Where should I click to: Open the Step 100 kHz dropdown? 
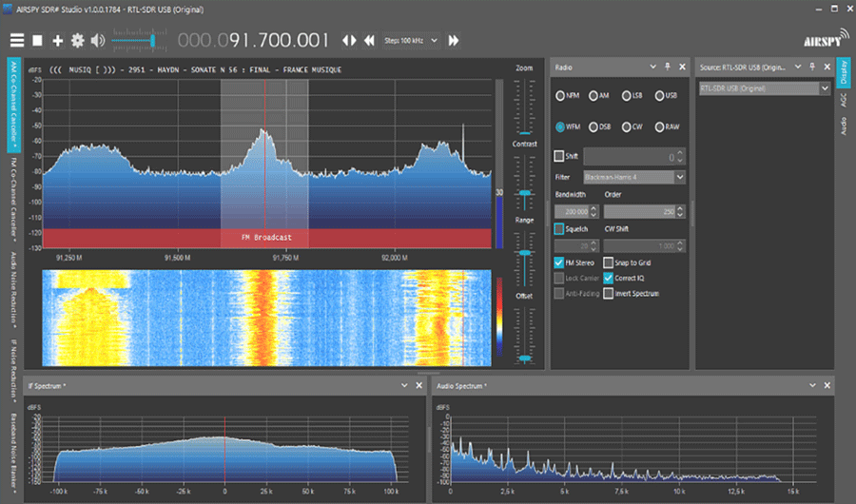pyautogui.click(x=411, y=40)
